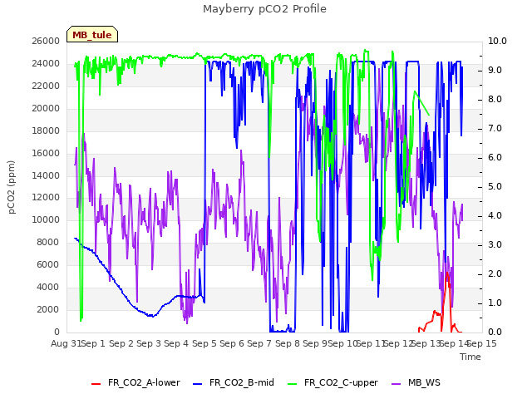Viewport: 532px width, 399px height.
Task: Click the purple MB_WS legend swatch
Action: pyautogui.click(x=396, y=384)
